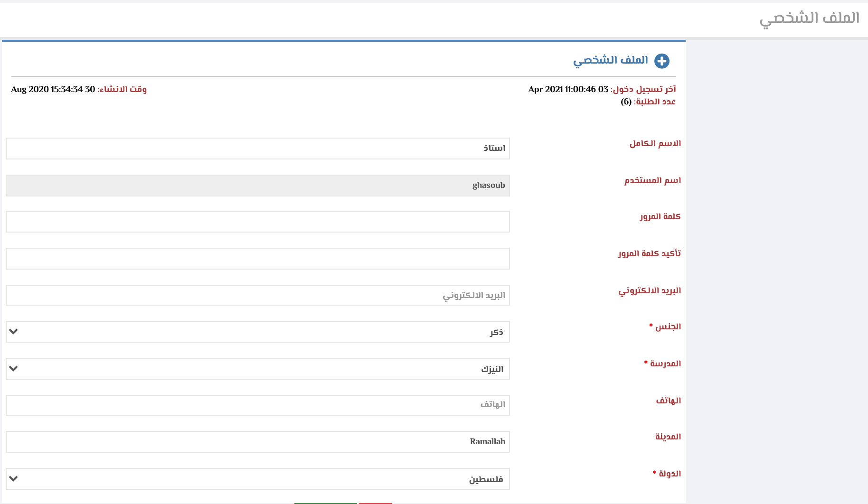Viewport: 868px width, 504px height.
Task: Click into the empty password field
Action: 257,222
